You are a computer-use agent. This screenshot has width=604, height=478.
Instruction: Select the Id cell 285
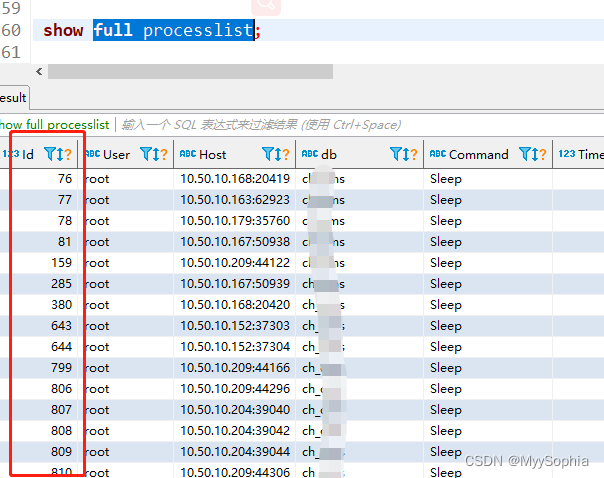[39, 284]
